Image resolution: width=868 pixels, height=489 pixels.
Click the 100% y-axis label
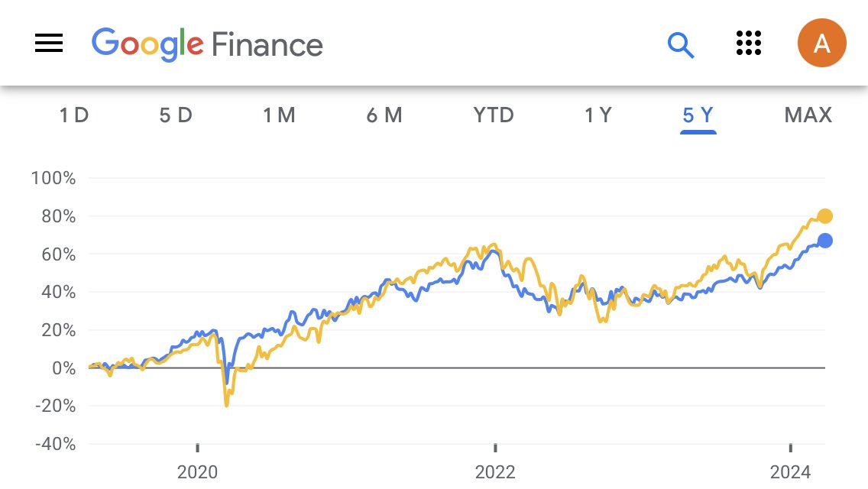[53, 178]
